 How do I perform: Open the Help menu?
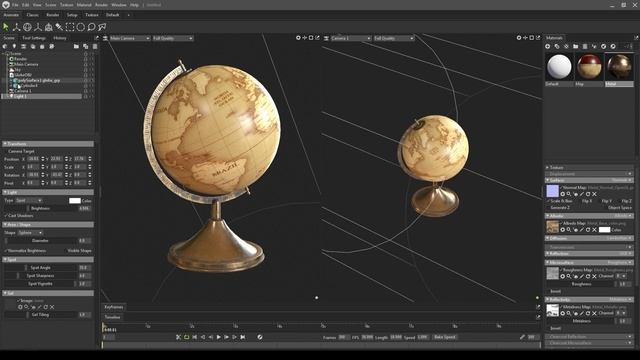[134, 5]
